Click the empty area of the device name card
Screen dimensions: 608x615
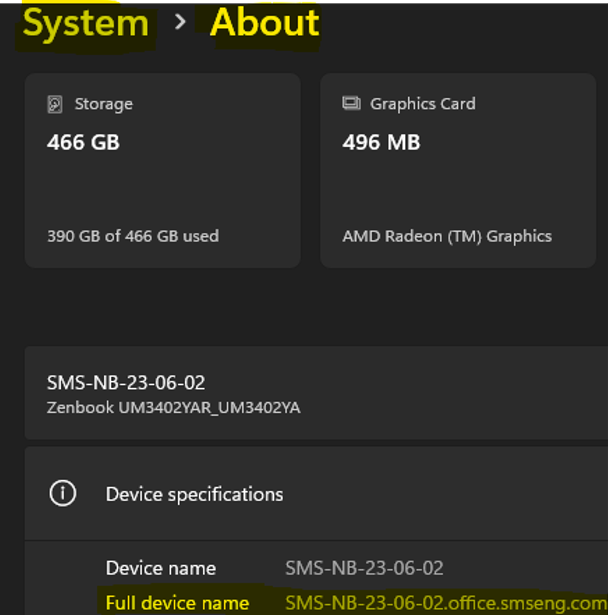(x=450, y=394)
